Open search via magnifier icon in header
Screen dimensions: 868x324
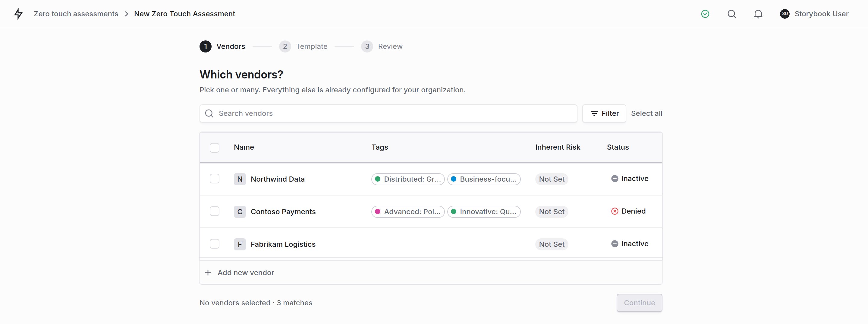[731, 14]
